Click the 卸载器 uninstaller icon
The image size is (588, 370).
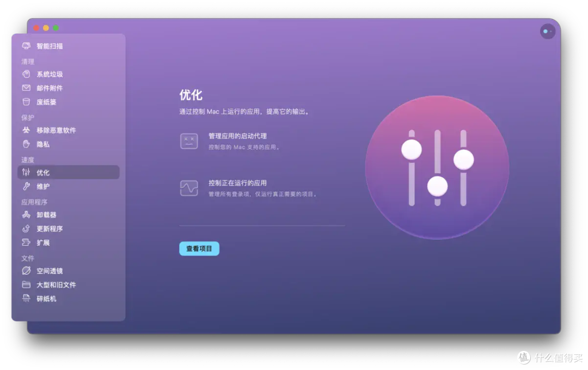pos(26,215)
